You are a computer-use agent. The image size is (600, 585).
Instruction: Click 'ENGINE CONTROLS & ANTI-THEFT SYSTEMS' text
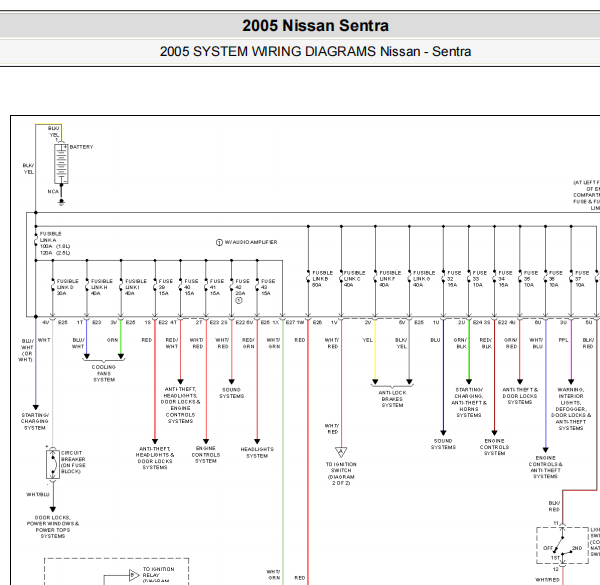pos(545,467)
